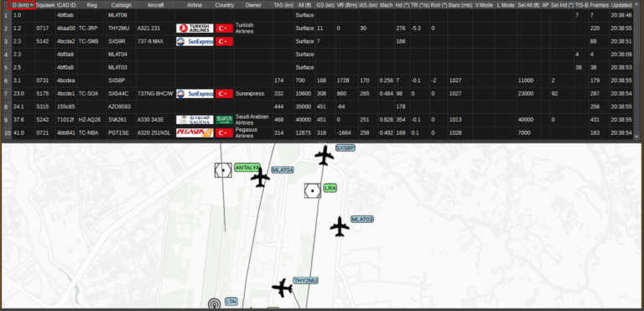Select aircraft cell 737NG 8HC/W
Viewport: 644px width, 311px height.
point(155,94)
